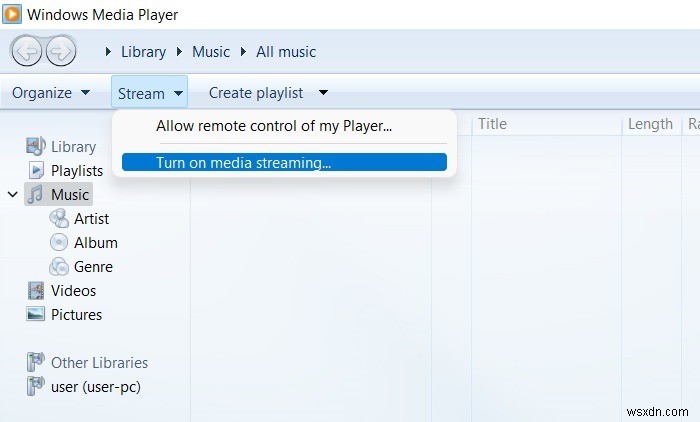Open the user (user-pc) remote library
Screen dimensions: 700x422
click(96, 387)
